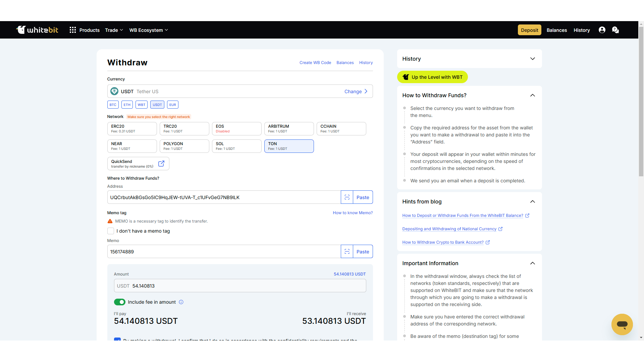644x362 pixels.
Task: Open external icon beside National Currency link
Action: point(500,229)
